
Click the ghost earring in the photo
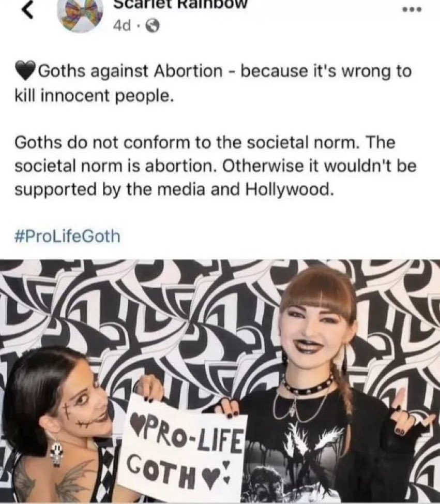click(x=56, y=454)
